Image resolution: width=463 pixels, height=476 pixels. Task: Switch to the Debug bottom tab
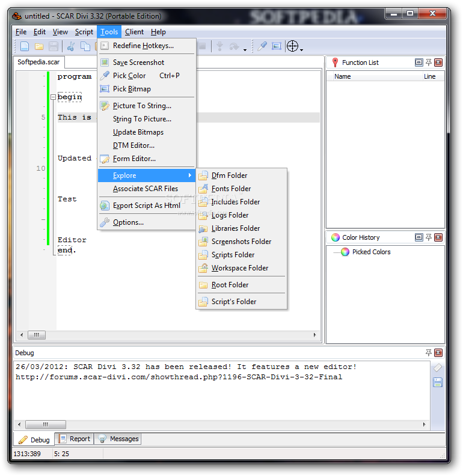[34, 440]
